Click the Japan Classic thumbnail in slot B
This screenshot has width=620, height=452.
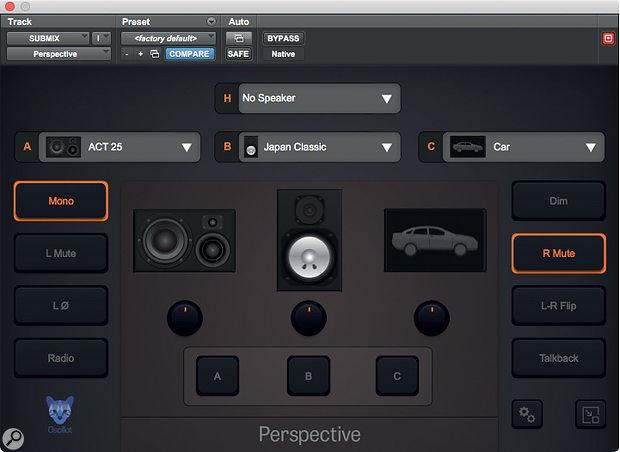(251, 147)
